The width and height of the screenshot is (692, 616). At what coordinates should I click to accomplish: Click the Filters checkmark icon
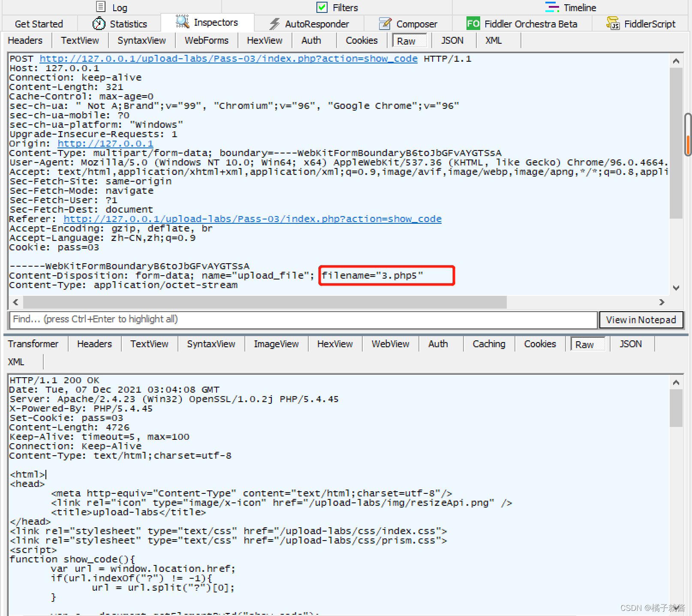(x=322, y=7)
